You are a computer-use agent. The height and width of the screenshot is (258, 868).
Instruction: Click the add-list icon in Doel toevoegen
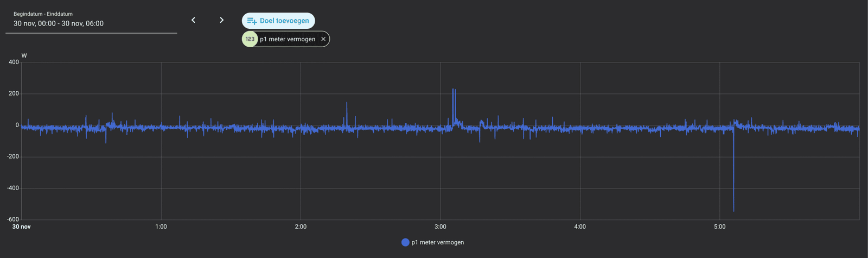pos(252,21)
